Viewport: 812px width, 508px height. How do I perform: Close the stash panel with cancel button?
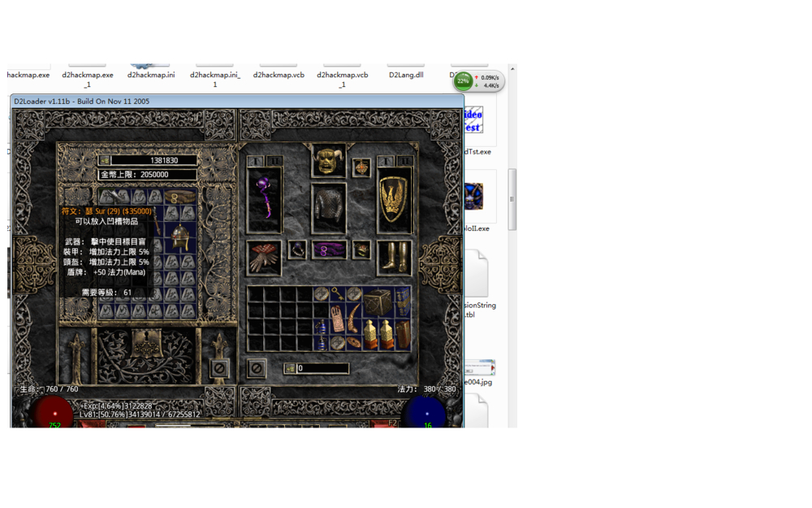[x=219, y=368]
